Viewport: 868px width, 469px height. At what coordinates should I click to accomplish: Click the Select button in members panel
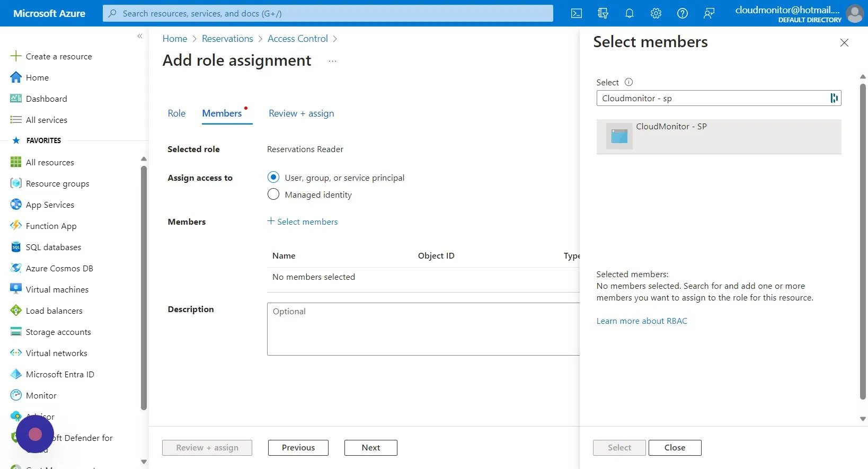(x=619, y=448)
